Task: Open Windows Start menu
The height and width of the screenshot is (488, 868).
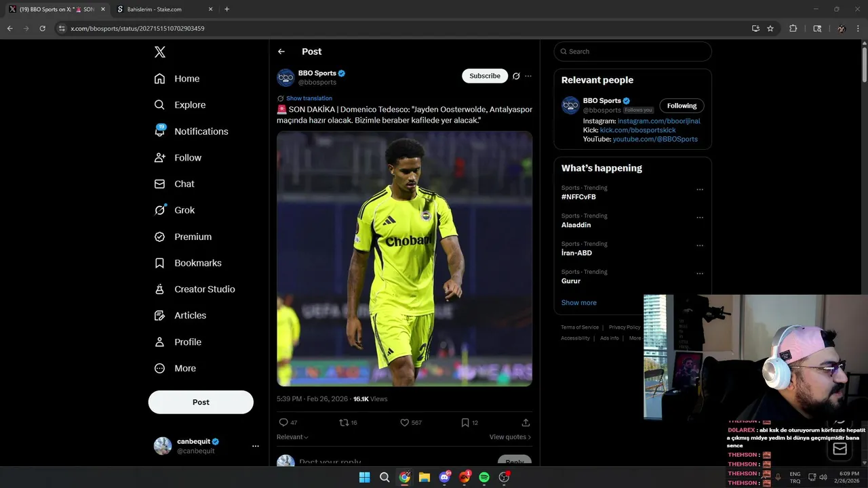Action: 364,477
